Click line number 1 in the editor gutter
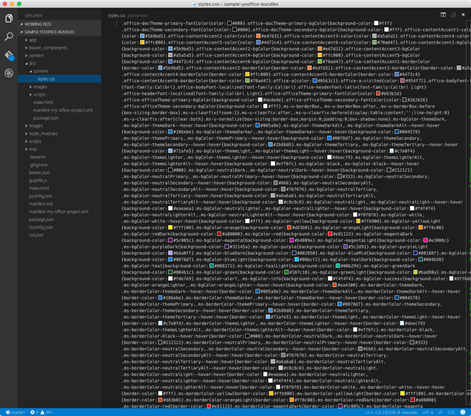 [x=116, y=23]
